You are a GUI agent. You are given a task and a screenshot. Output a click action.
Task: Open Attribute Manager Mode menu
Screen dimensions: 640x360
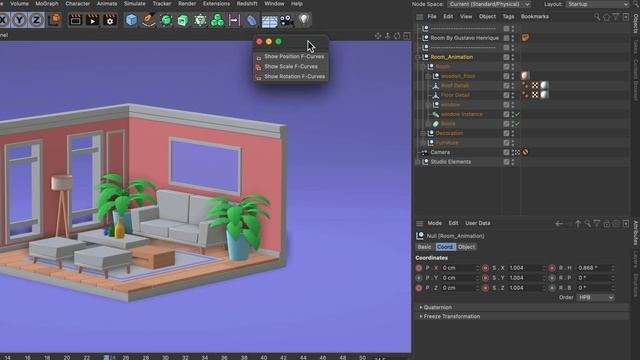pyautogui.click(x=435, y=223)
